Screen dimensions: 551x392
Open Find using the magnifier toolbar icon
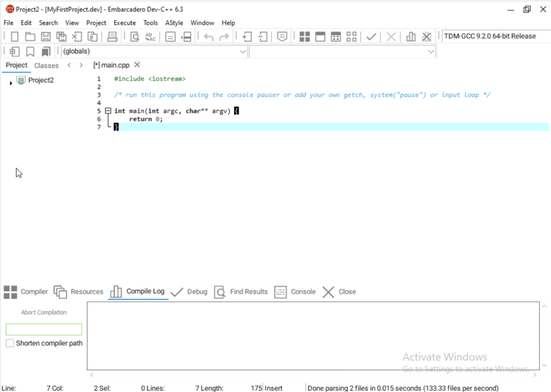[135, 37]
